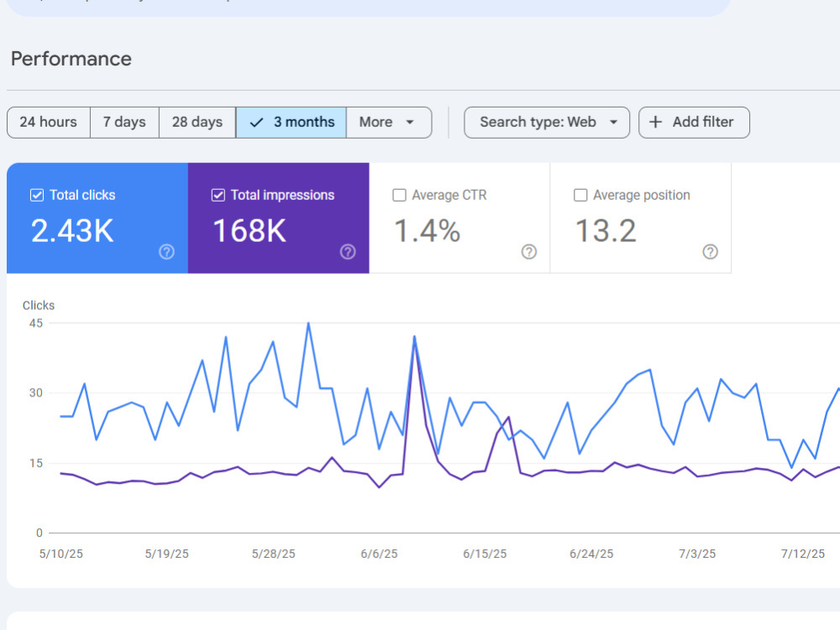Open the Search type: Web dropdown
This screenshot has width=840, height=630.
pos(547,122)
